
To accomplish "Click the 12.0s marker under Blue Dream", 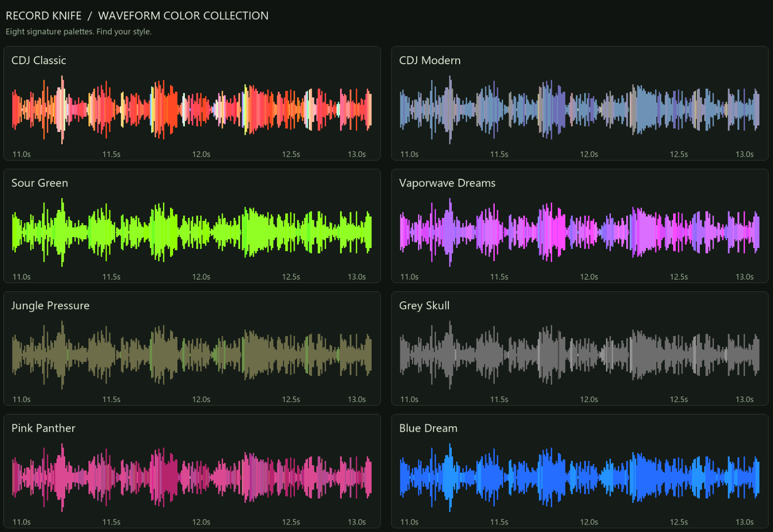I will coord(589,522).
